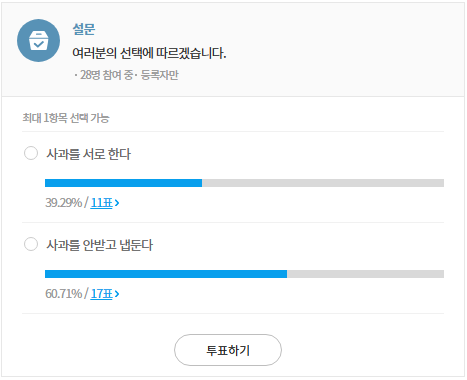Click the gray unfilled part of second result bar
The height and width of the screenshot is (380, 467).
365,274
